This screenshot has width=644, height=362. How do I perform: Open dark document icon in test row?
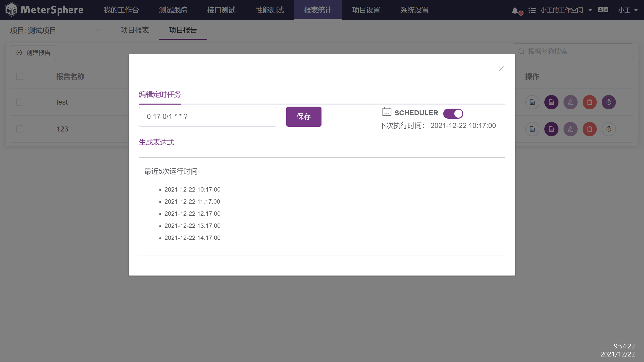[x=551, y=102]
